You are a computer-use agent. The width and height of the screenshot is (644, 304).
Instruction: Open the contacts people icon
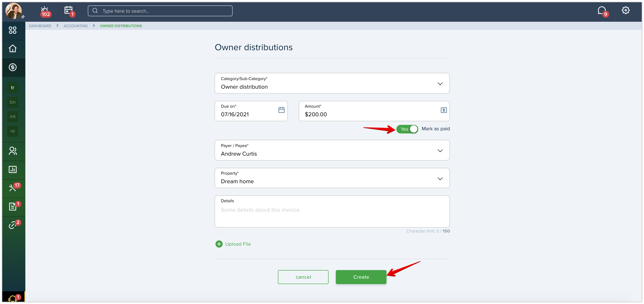coord(12,151)
